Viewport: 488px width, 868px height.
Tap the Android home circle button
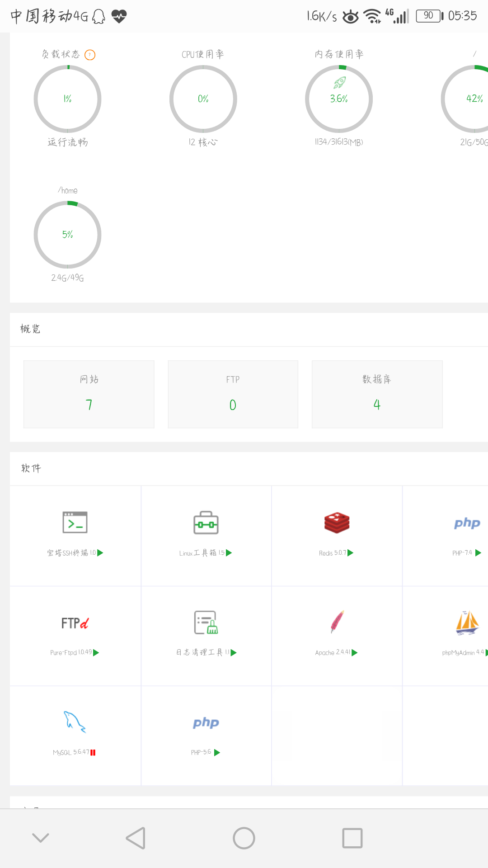(244, 838)
